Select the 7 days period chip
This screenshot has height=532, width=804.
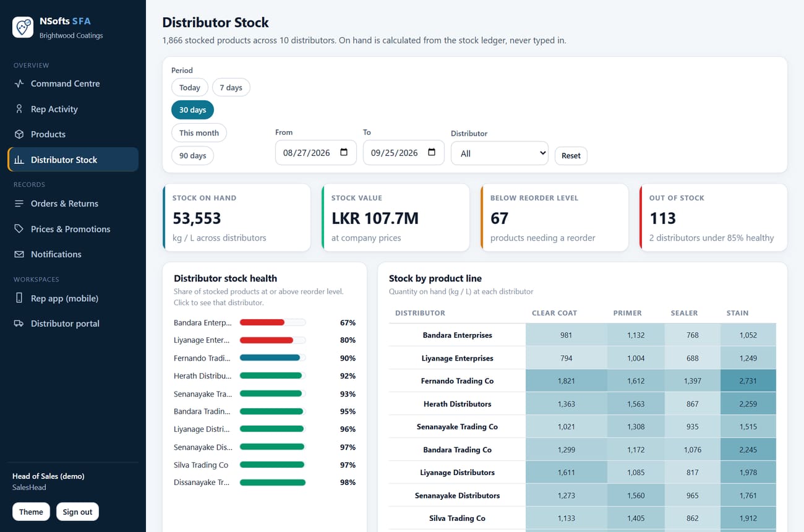[x=231, y=88]
